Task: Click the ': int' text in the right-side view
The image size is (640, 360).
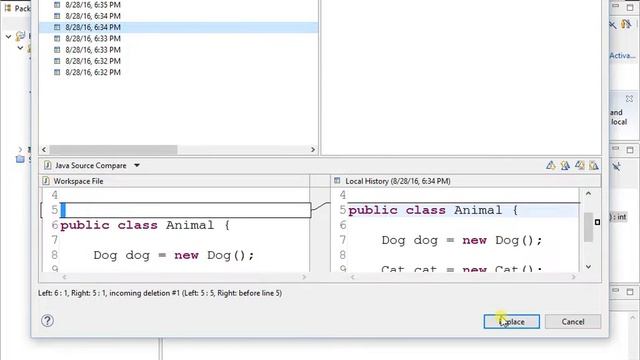Action: [620, 217]
